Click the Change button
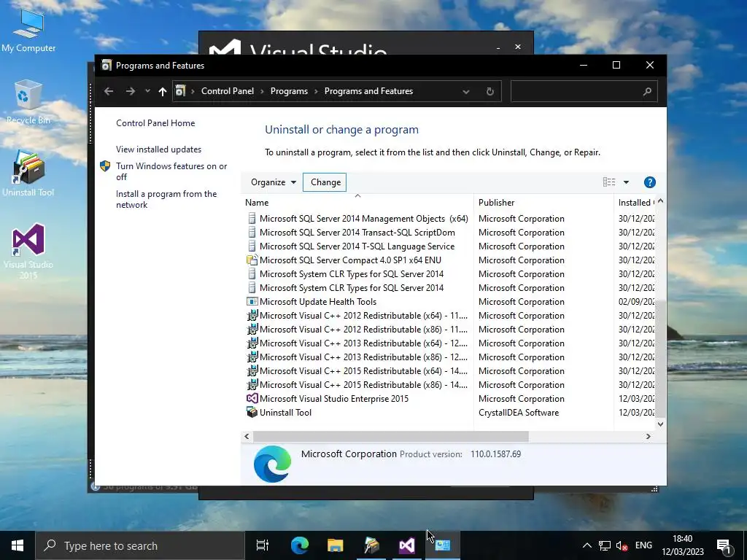Image resolution: width=747 pixels, height=560 pixels. pyautogui.click(x=325, y=182)
